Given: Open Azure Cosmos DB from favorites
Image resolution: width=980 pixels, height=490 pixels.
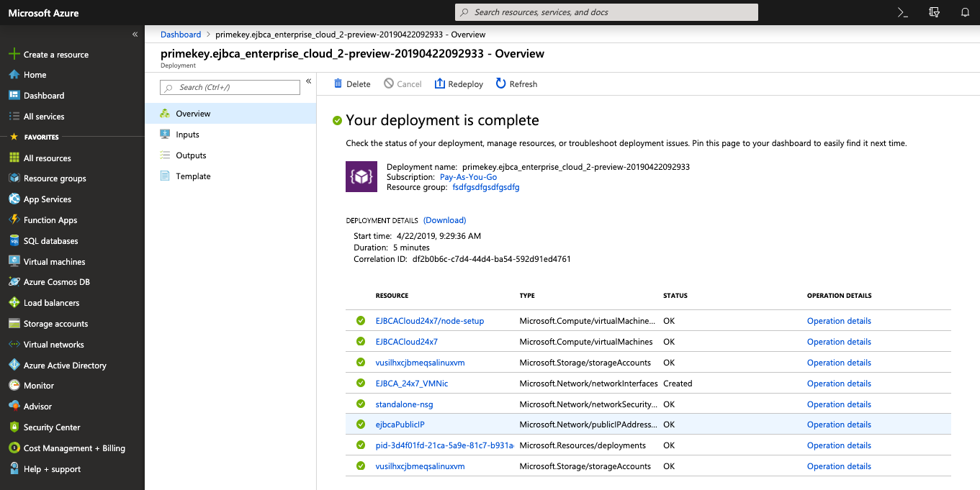Looking at the screenshot, I should point(56,282).
